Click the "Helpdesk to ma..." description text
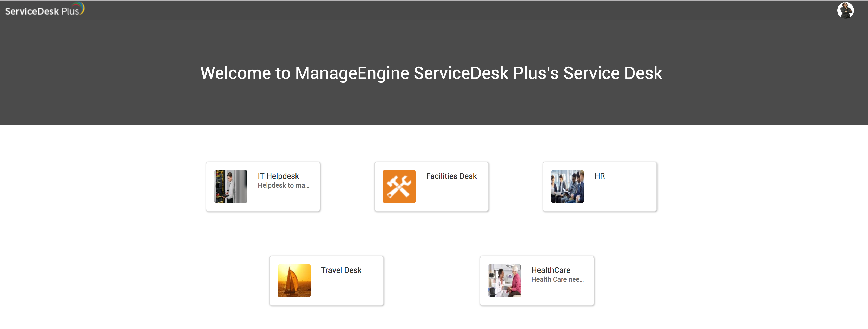The width and height of the screenshot is (868, 329). pyautogui.click(x=283, y=185)
